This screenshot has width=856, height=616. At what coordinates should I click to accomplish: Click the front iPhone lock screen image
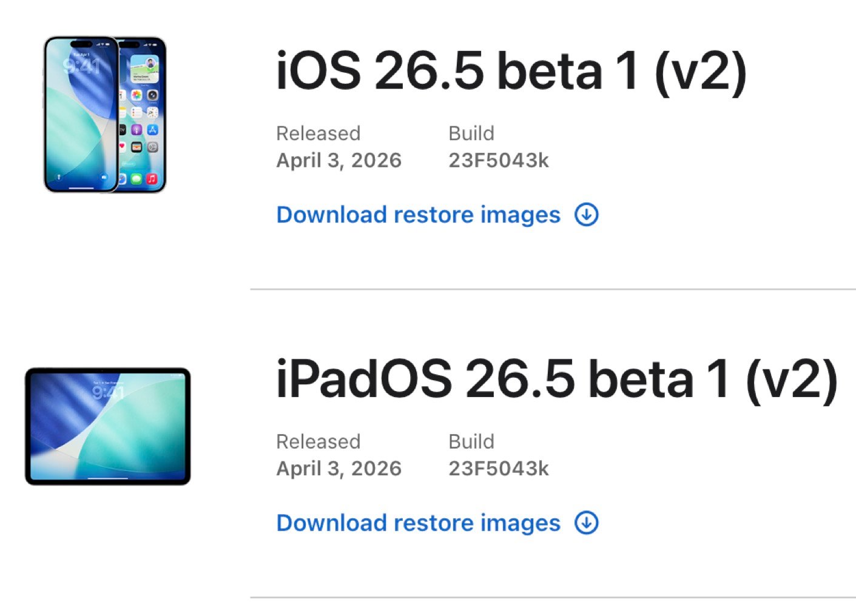point(81,115)
